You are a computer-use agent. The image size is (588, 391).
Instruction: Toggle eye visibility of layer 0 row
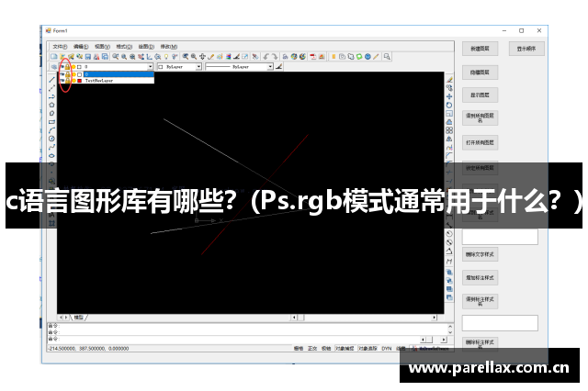click(62, 75)
